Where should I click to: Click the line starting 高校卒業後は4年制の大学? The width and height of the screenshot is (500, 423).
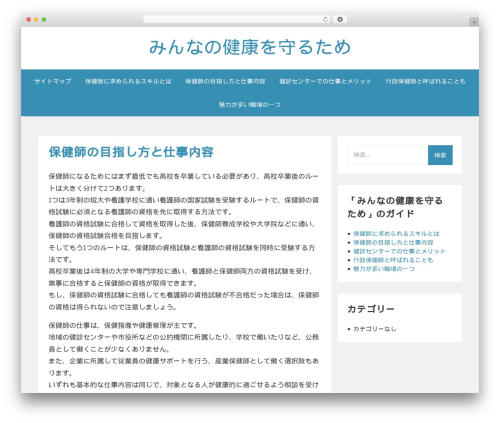coord(181,271)
